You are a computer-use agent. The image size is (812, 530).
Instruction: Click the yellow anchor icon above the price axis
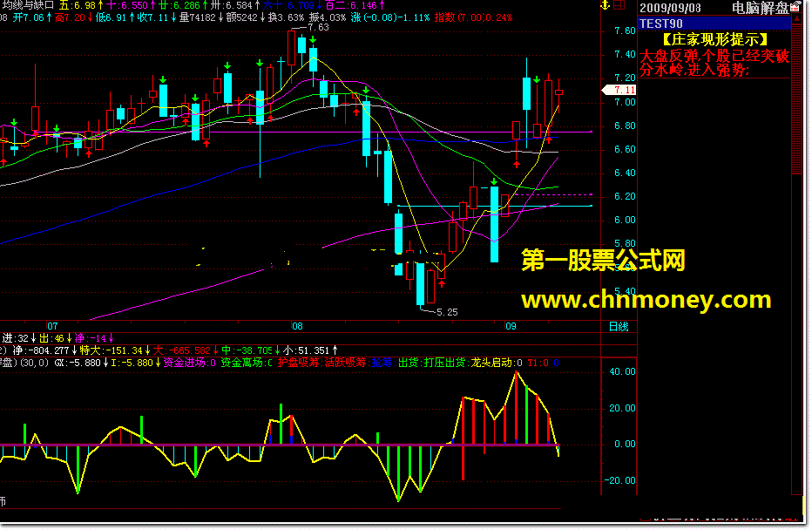point(605,6)
